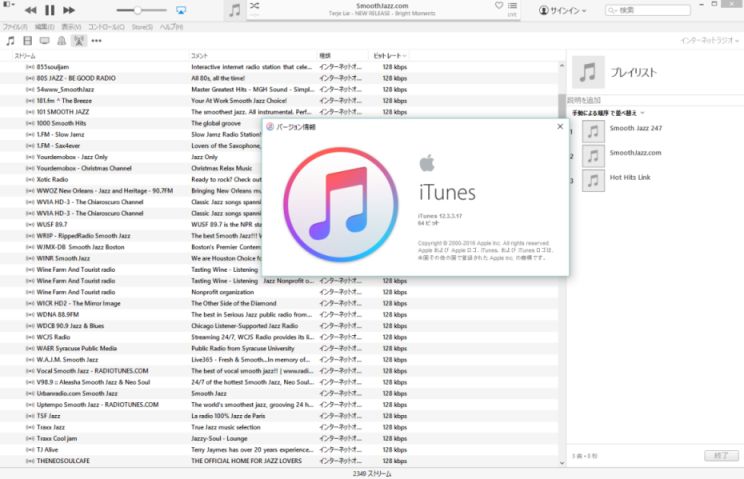Screen dimensions: 744x479
Task: Switch to the Movies library icon
Action: pyautogui.click(x=28, y=41)
